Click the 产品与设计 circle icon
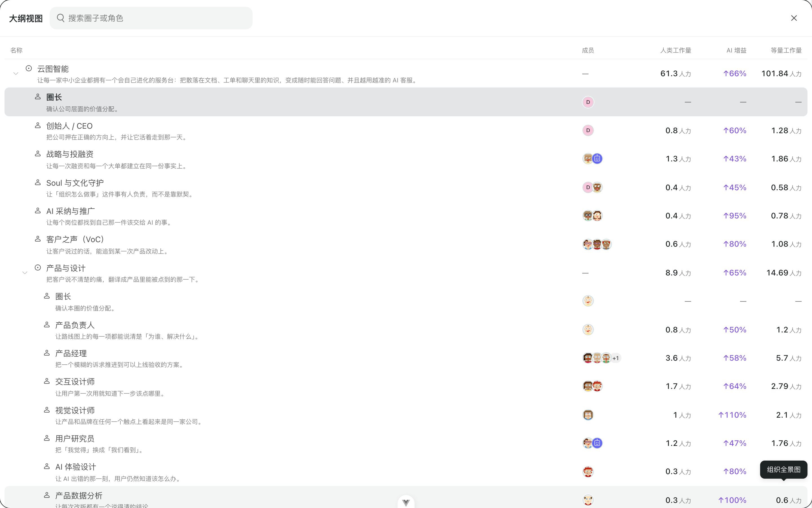The width and height of the screenshot is (812, 508). [x=38, y=268]
